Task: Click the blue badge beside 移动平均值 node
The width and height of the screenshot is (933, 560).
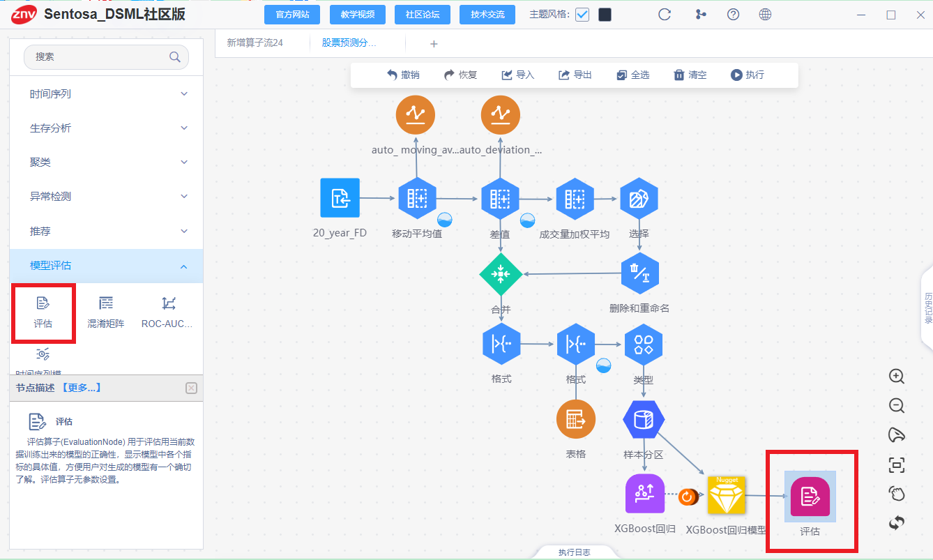Action: pos(444,220)
